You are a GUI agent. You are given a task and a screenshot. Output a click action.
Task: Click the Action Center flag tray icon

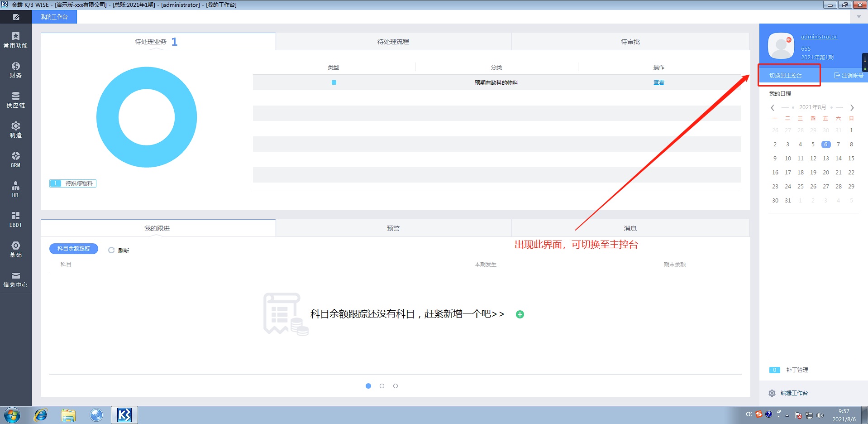point(798,415)
